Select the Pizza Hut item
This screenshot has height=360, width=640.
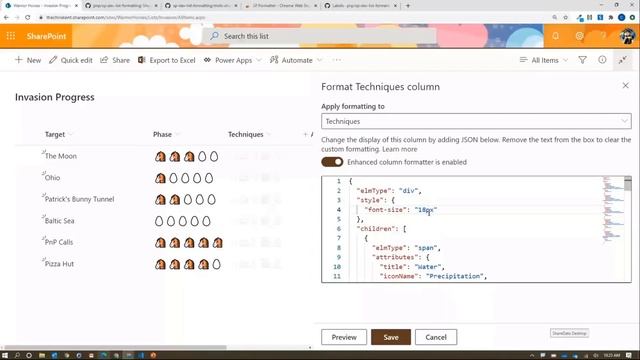[x=59, y=264]
